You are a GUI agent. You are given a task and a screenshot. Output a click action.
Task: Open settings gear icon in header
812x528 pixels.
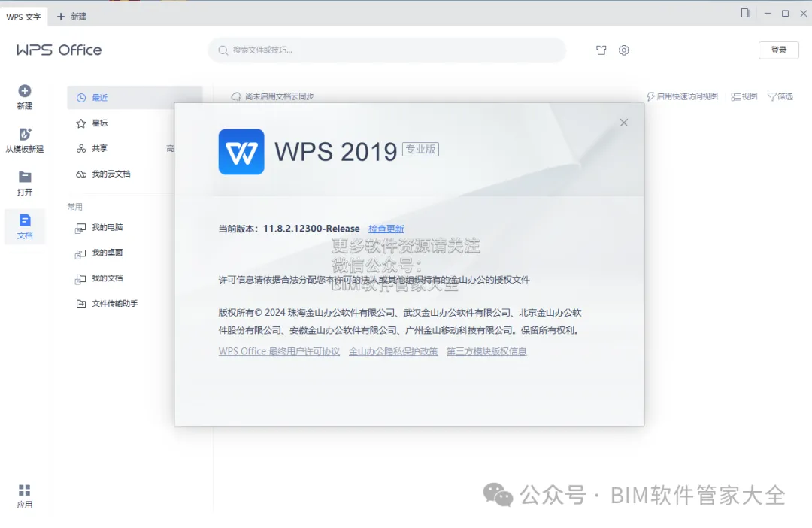(624, 50)
